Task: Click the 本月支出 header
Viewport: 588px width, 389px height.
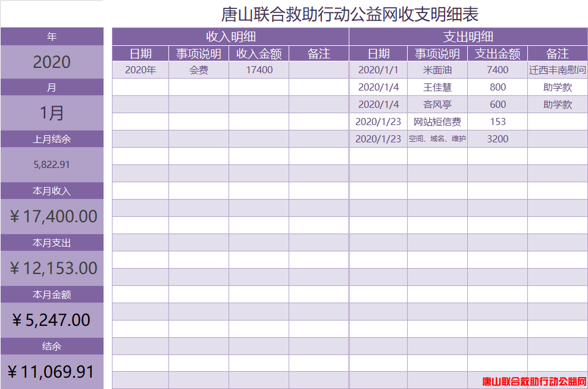Action: tap(52, 243)
